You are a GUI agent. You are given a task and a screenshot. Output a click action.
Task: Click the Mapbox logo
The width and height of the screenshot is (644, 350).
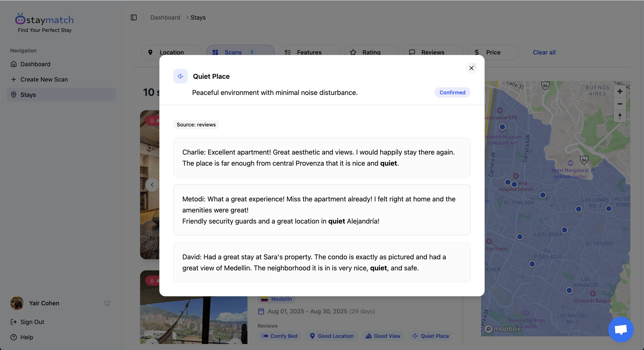point(503,328)
